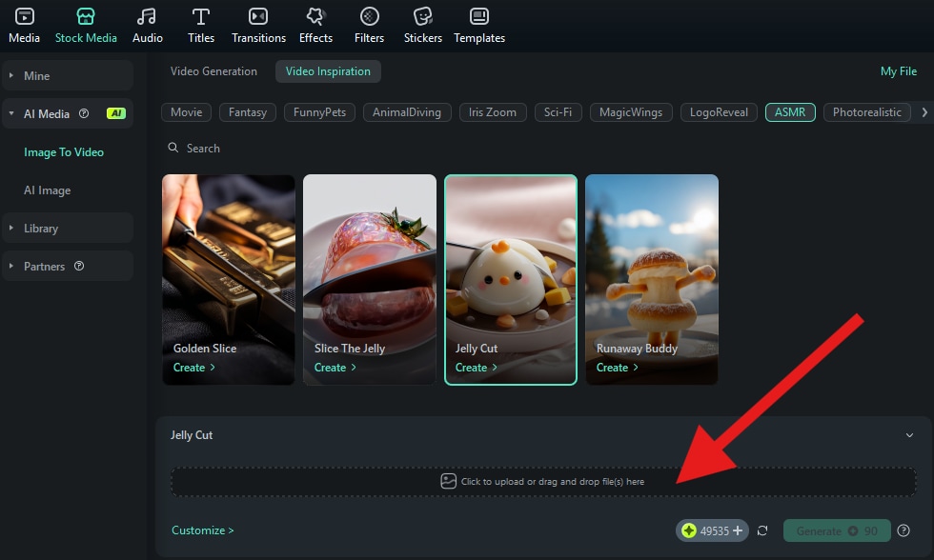Select the Photorealistic category chip
The width and height of the screenshot is (934, 560).
point(866,112)
